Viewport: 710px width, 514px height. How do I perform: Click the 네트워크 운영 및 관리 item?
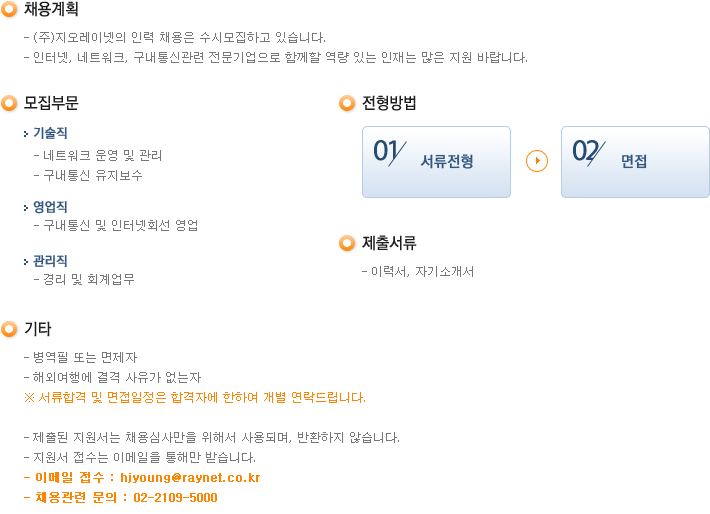tap(98, 155)
